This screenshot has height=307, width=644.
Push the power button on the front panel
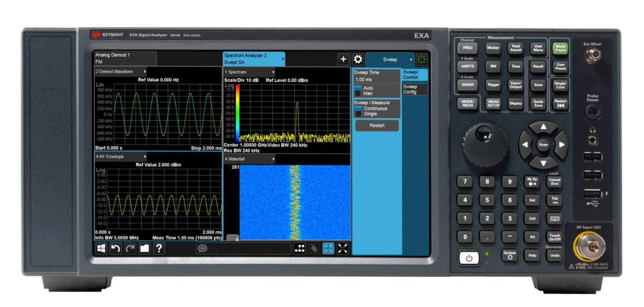(469, 258)
